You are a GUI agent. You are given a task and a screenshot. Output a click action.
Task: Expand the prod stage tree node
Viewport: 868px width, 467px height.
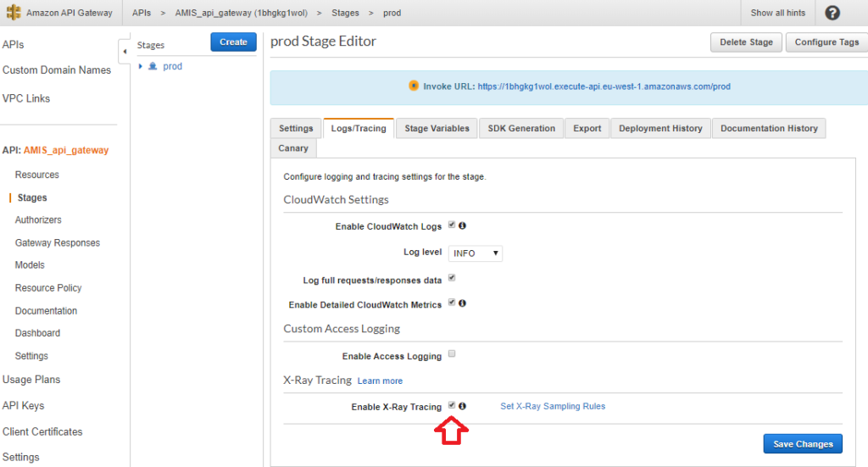(141, 66)
